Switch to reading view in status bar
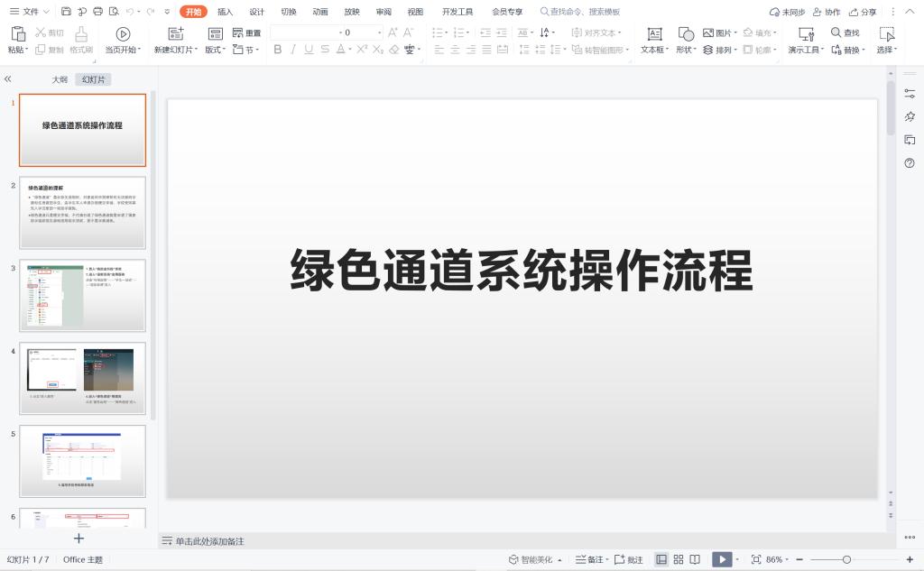Image resolution: width=924 pixels, height=571 pixels. tap(696, 559)
